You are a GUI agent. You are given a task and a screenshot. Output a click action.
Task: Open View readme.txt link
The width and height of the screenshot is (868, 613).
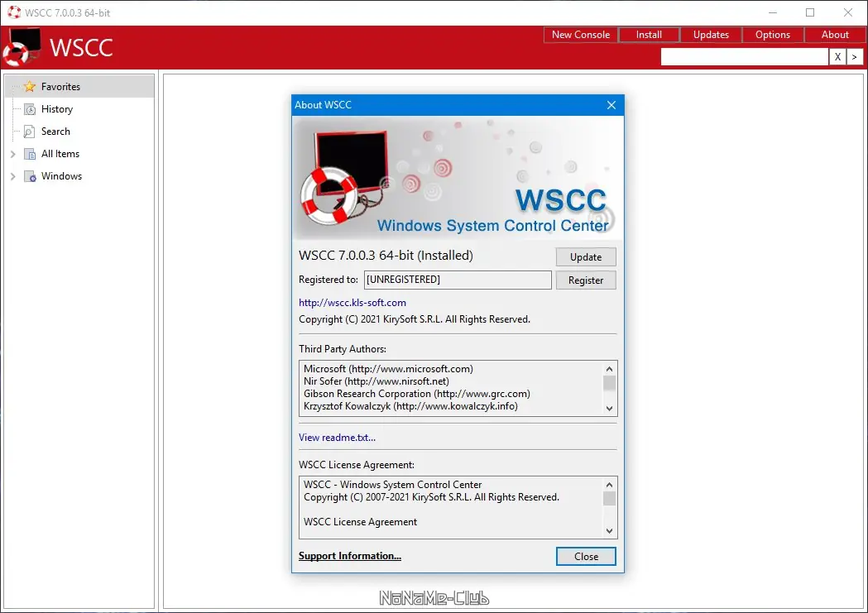pos(337,437)
